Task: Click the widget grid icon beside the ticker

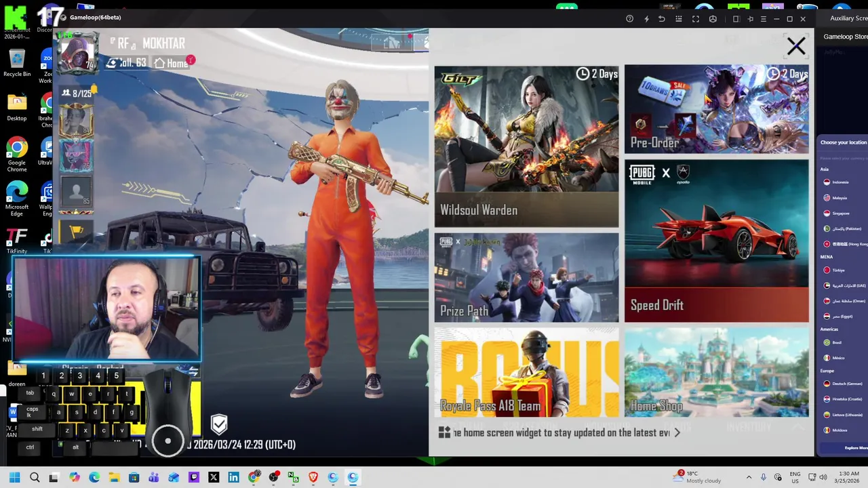Action: click(x=444, y=432)
